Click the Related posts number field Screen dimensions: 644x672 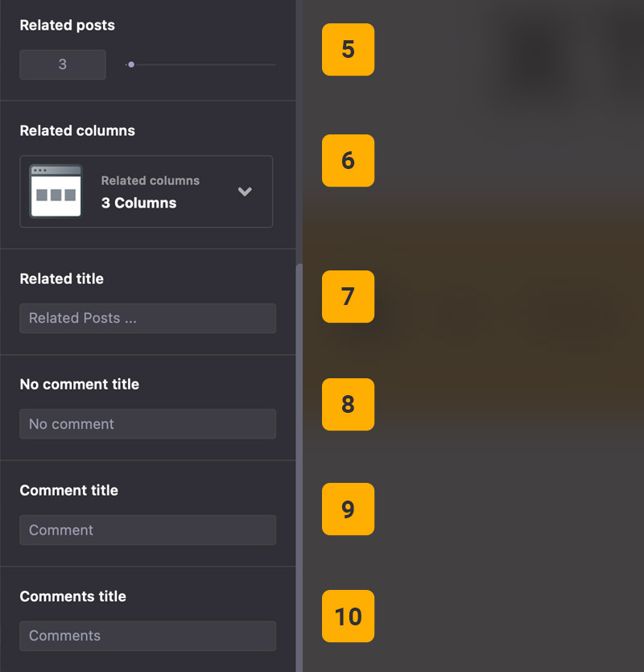(63, 64)
